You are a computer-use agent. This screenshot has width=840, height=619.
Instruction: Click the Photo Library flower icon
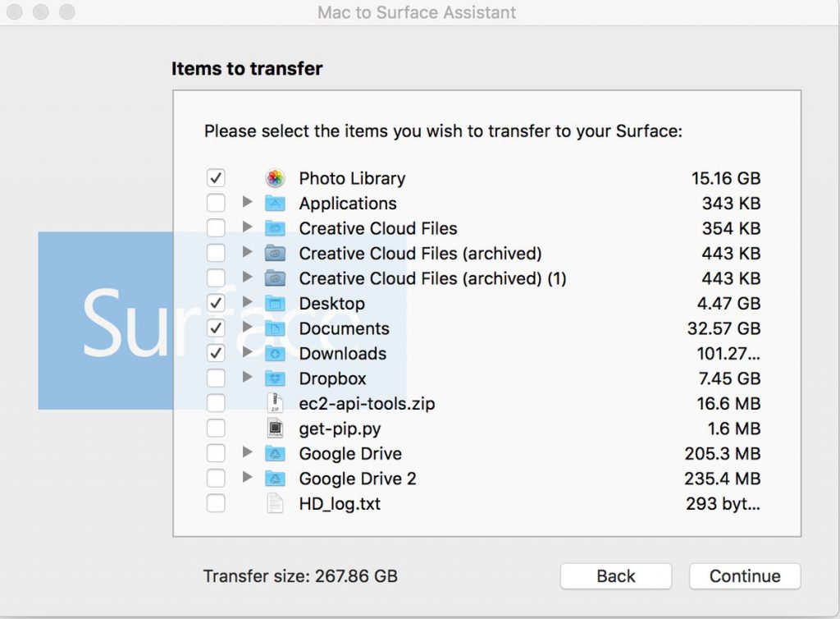(x=275, y=178)
